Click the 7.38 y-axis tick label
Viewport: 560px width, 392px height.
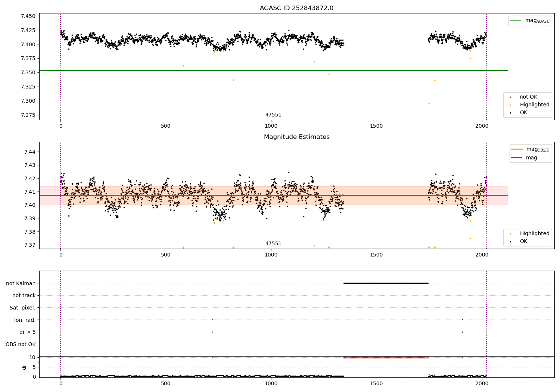point(29,232)
